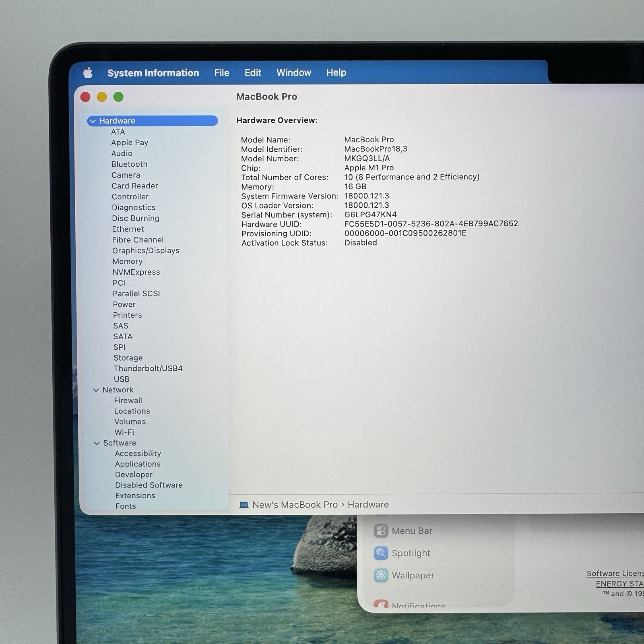Select ATA in the sidebar
This screenshot has width=644, height=644.
[118, 132]
